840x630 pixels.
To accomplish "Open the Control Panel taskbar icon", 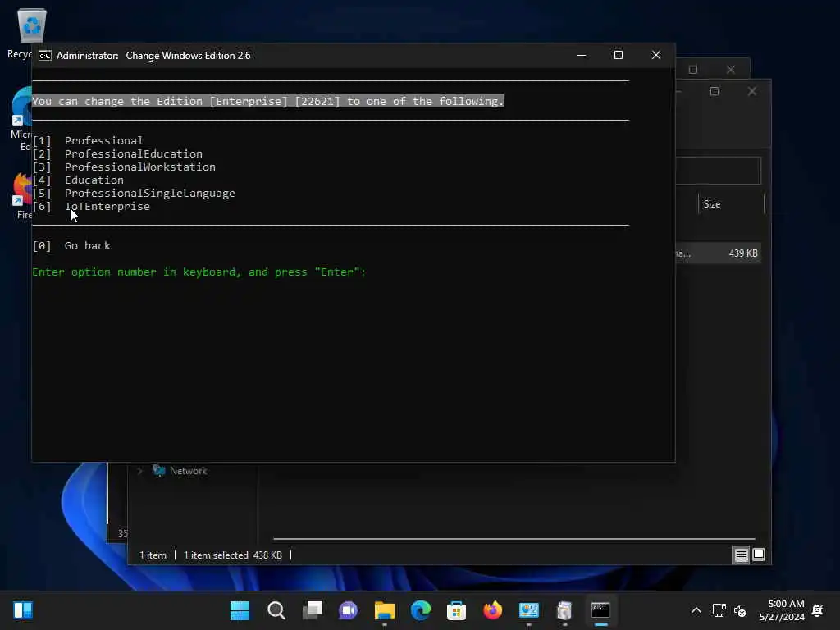I will 529,610.
